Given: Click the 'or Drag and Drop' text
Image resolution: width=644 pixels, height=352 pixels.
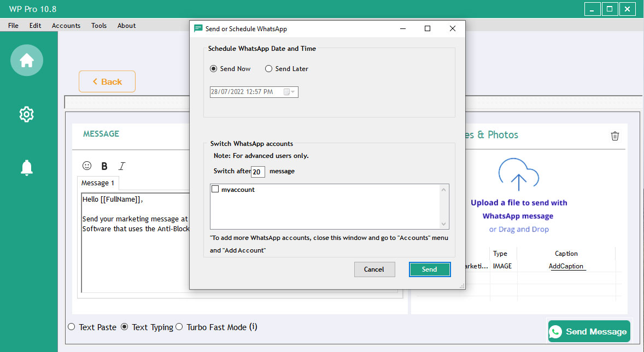Looking at the screenshot, I should point(519,229).
